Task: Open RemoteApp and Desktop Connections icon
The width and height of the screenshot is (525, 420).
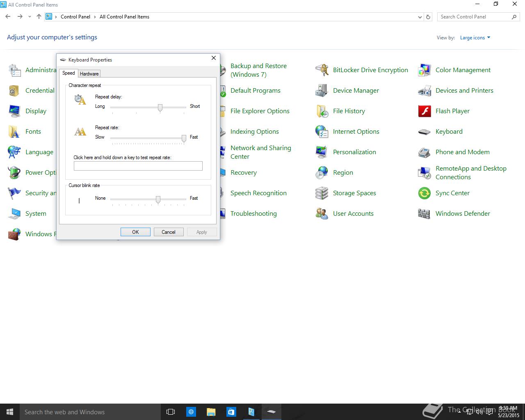Action: pos(424,173)
